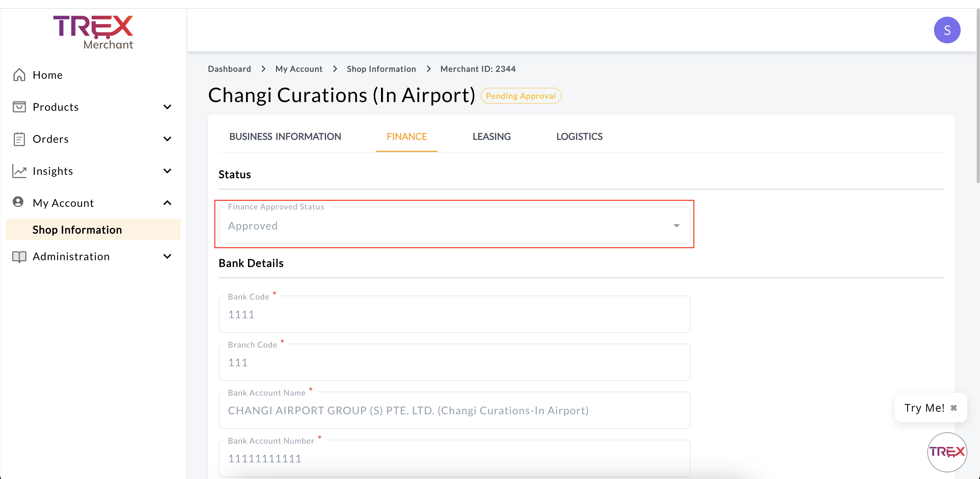The image size is (980, 479).
Task: Expand the Products menu chevron
Action: click(167, 107)
